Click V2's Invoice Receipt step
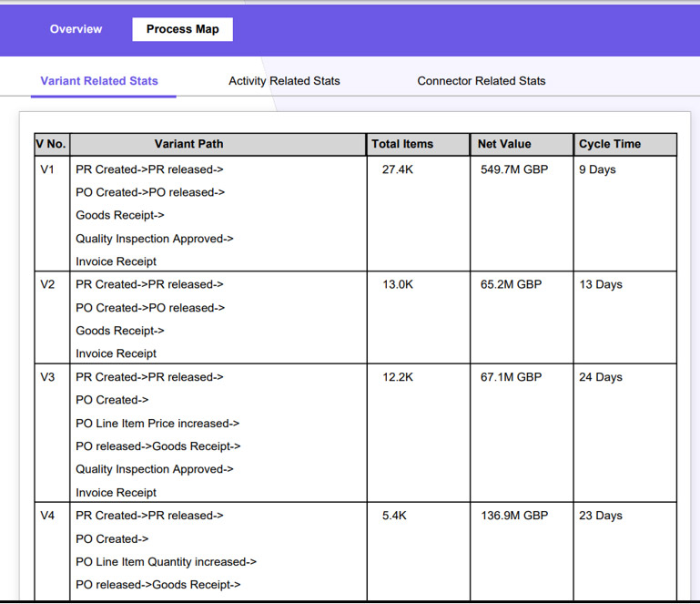The image size is (700, 604). [x=117, y=353]
